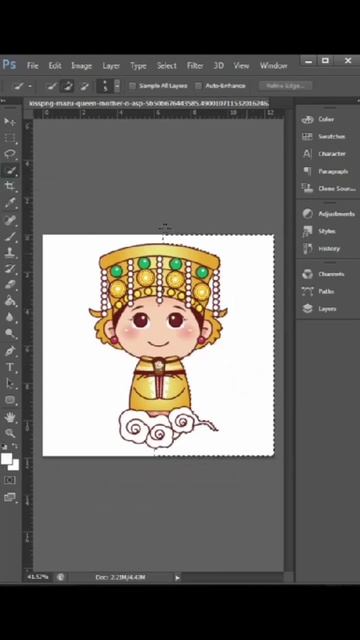Open the Image menu
360x640 pixels.
coord(82,66)
